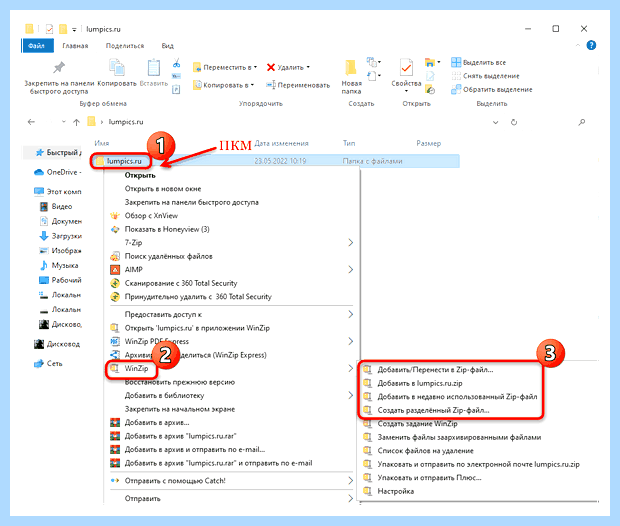Open the Move to dropdown (Переместить в)
The image size is (620, 526).
225,68
